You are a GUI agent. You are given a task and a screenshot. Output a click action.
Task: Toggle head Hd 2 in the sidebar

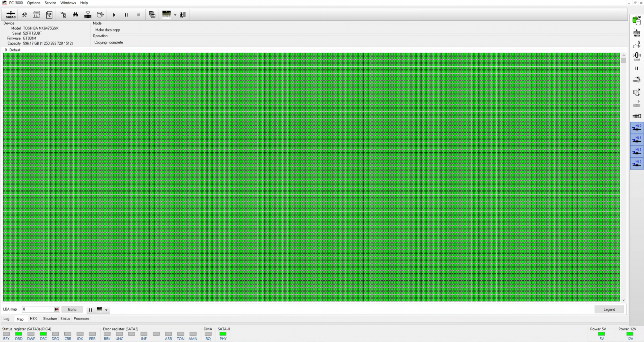(x=637, y=152)
